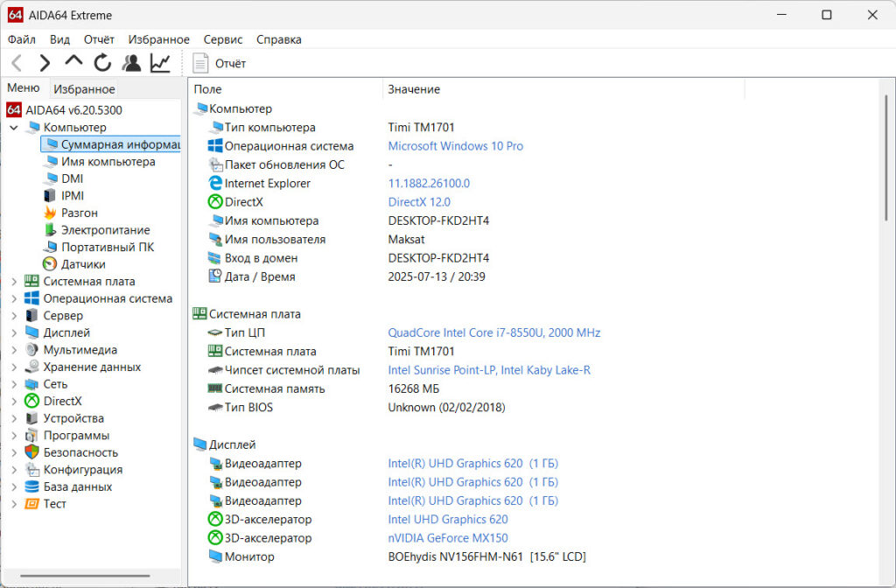This screenshot has height=588, width=896.
Task: Expand the Хранение данных tree node
Action: click(14, 367)
